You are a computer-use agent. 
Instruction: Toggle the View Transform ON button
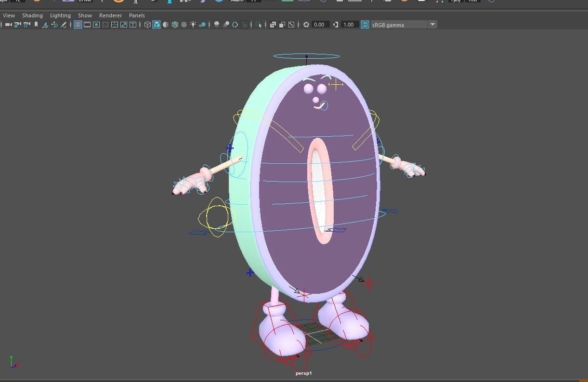pos(365,25)
